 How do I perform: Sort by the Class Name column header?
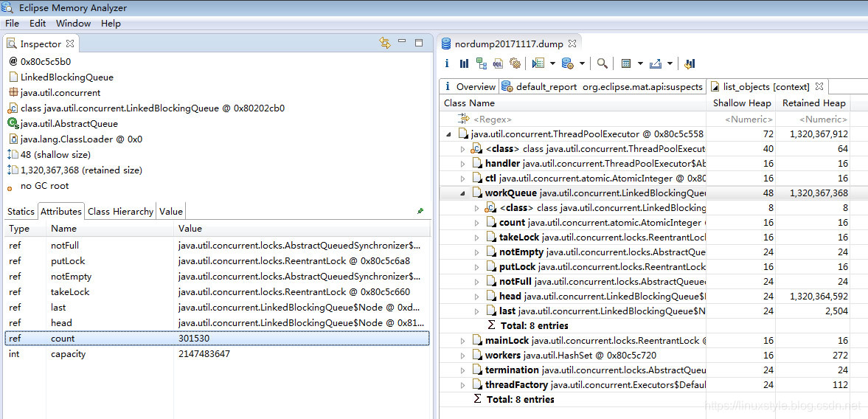tap(573, 103)
